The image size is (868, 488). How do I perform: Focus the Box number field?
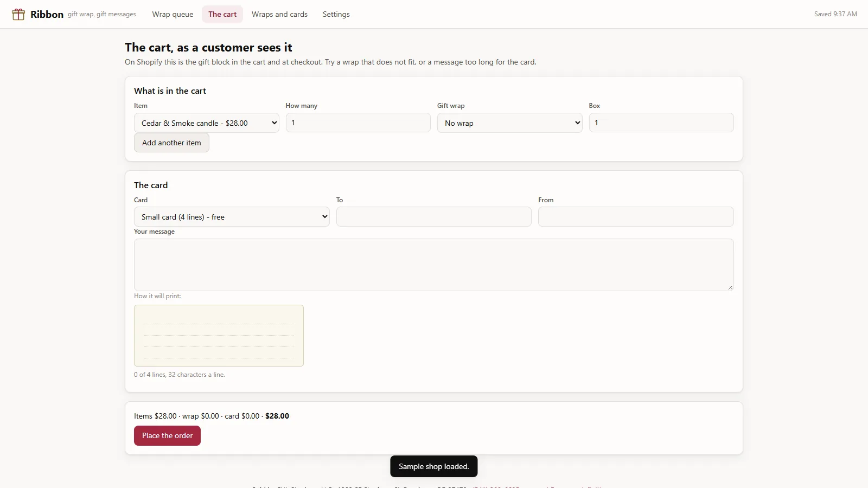[x=661, y=123]
